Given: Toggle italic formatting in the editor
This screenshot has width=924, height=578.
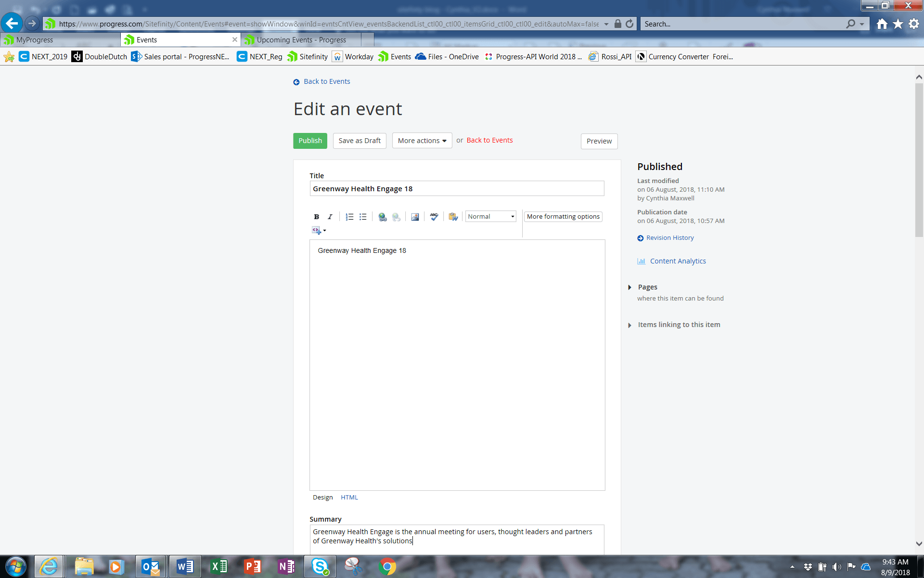Looking at the screenshot, I should point(330,217).
